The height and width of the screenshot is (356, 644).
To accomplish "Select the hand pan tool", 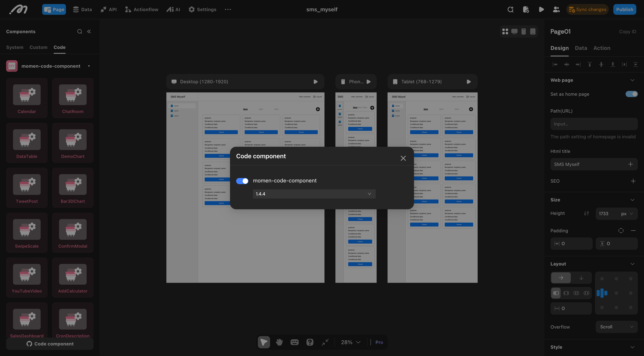I will click(x=279, y=342).
